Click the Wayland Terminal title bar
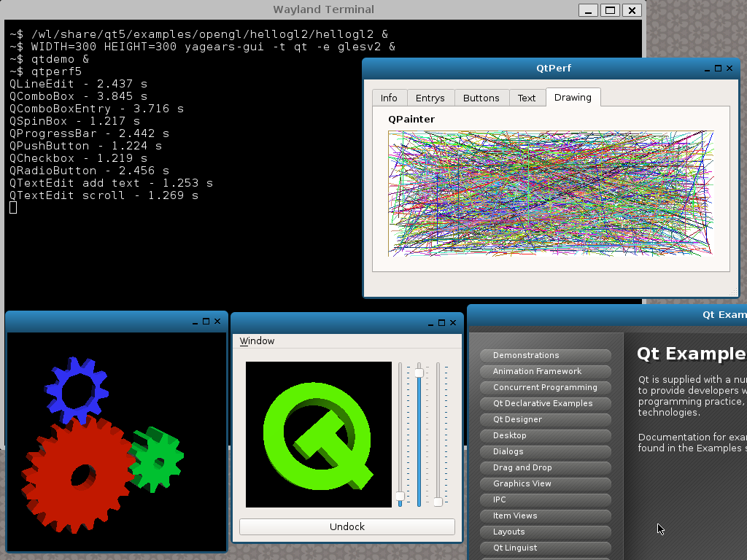 323,9
